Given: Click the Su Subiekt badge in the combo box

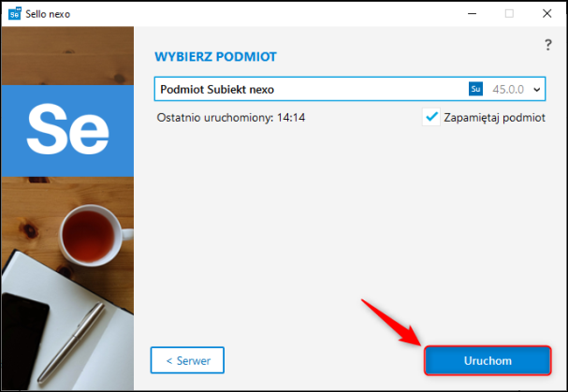Looking at the screenshot, I should pyautogui.click(x=475, y=89).
